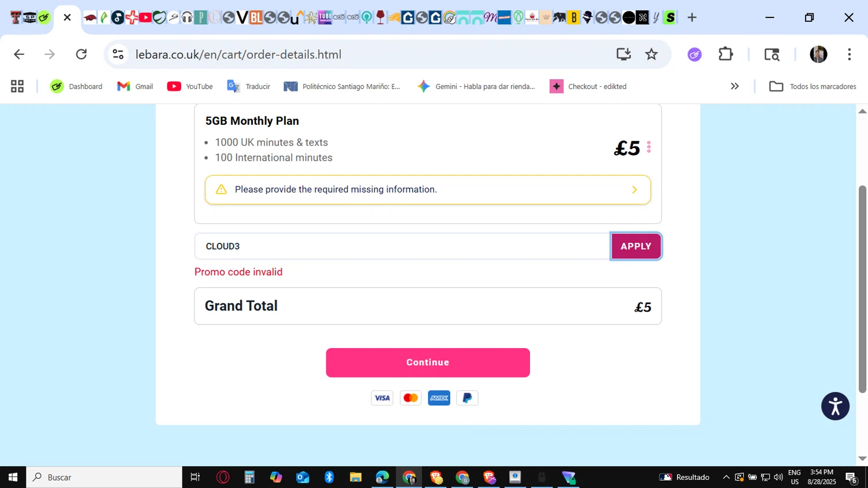The width and height of the screenshot is (868, 488).
Task: Click the page vertical scrollbar thumb
Action: pyautogui.click(x=862, y=289)
